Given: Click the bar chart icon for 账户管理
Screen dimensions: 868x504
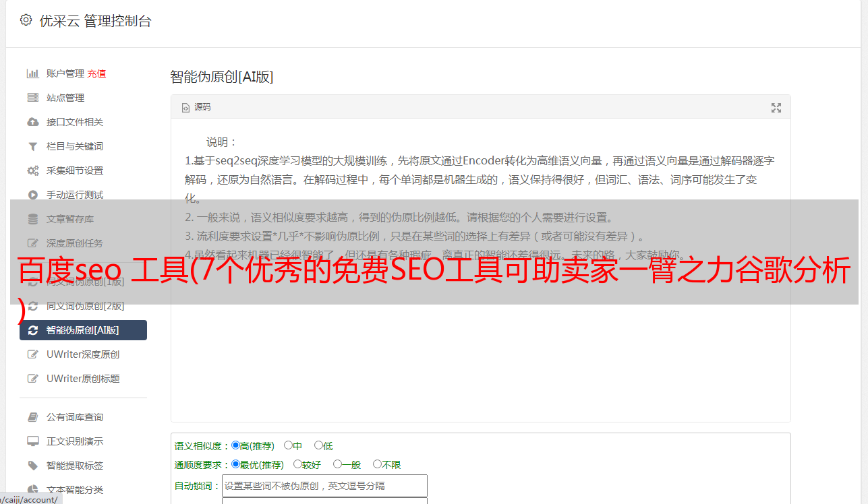Looking at the screenshot, I should pos(32,73).
